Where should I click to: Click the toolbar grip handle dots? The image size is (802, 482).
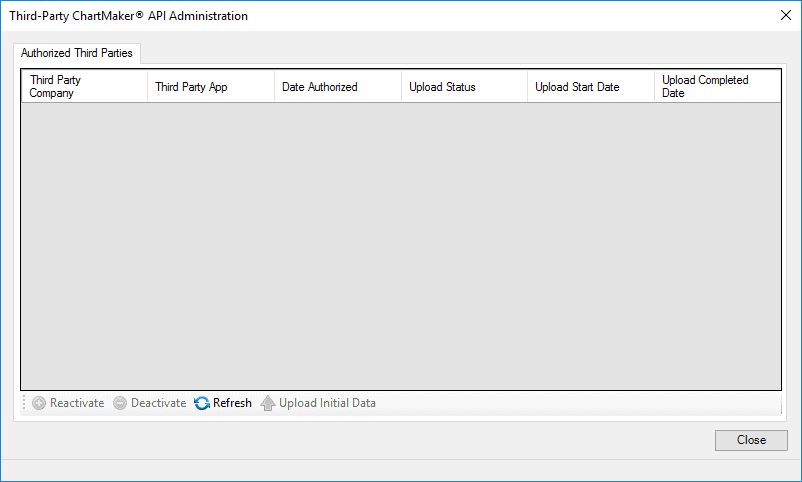[x=24, y=403]
